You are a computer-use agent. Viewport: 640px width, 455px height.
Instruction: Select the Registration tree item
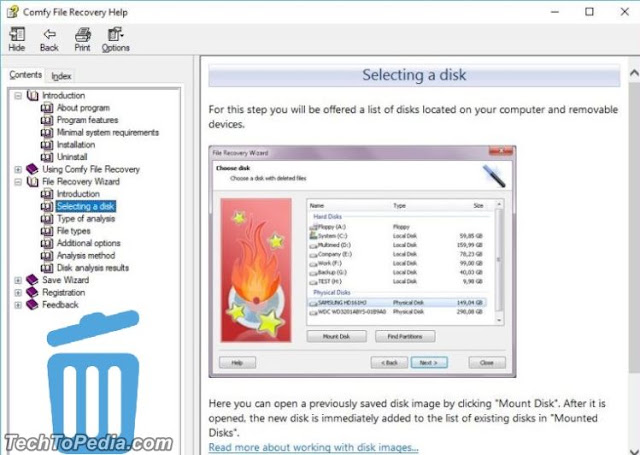[x=64, y=292]
